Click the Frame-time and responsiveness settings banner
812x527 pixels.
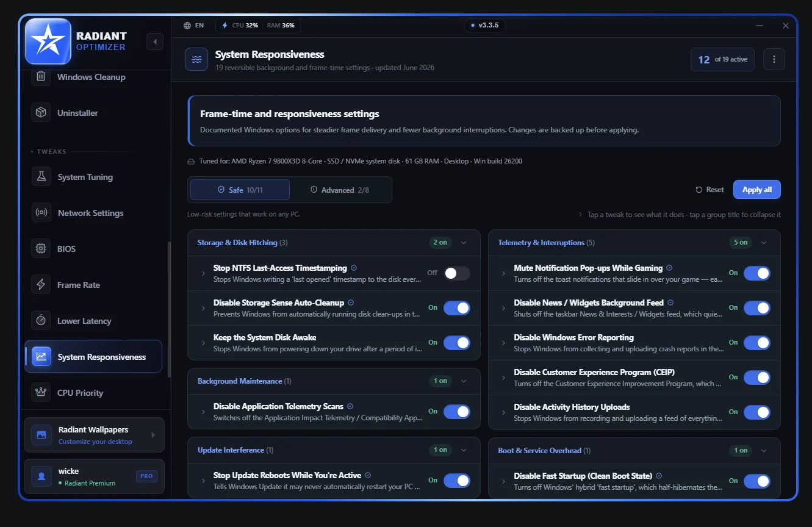(484, 121)
